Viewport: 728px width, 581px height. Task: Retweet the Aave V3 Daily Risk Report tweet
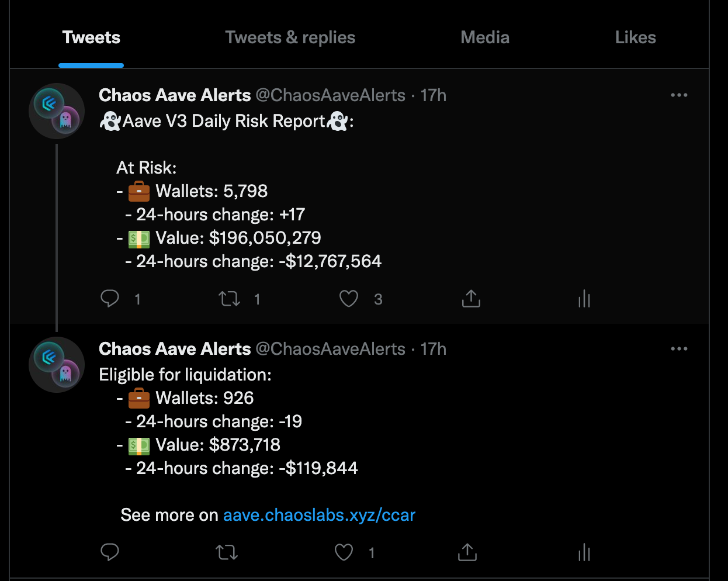pos(229,299)
